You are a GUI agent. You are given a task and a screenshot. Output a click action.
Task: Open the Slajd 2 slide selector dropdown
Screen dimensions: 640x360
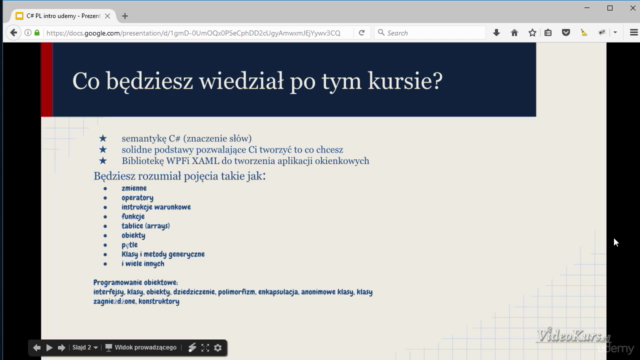click(85, 348)
